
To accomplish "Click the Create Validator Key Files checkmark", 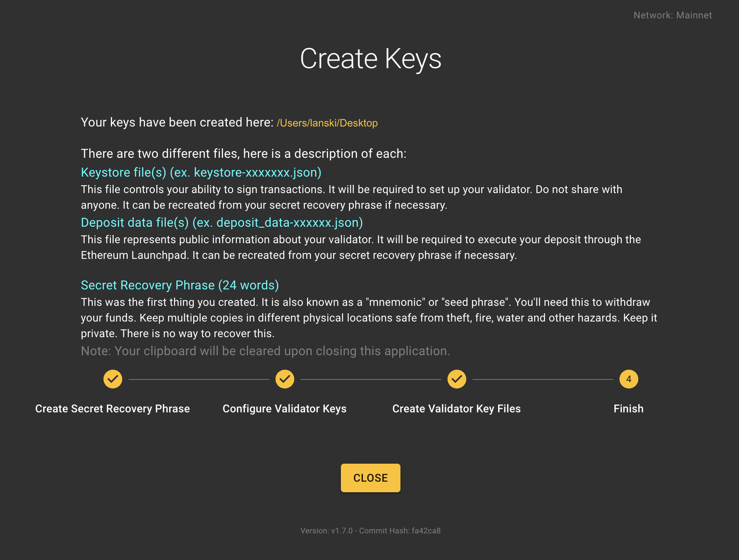I will pyautogui.click(x=457, y=379).
